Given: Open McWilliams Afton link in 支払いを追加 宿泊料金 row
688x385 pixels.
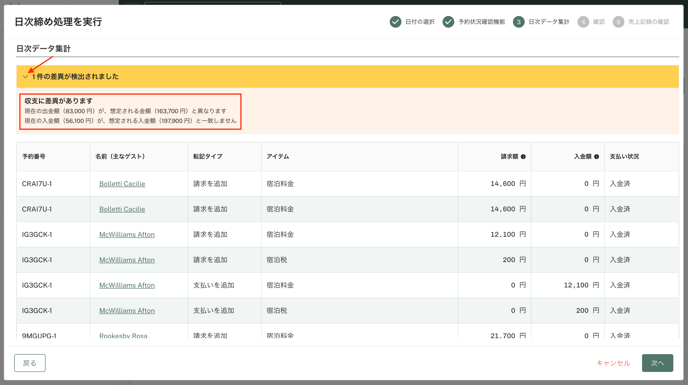Looking at the screenshot, I should click(x=127, y=285).
